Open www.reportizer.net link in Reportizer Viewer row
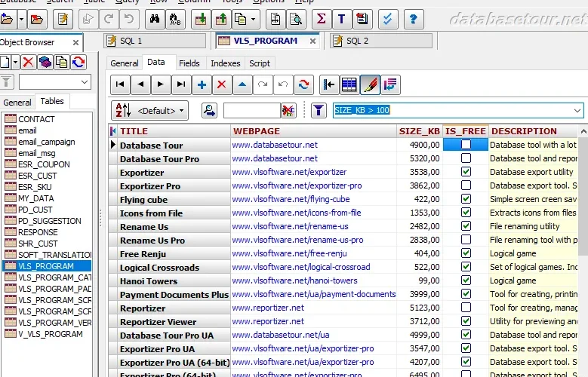The height and width of the screenshot is (377, 588). [x=268, y=321]
